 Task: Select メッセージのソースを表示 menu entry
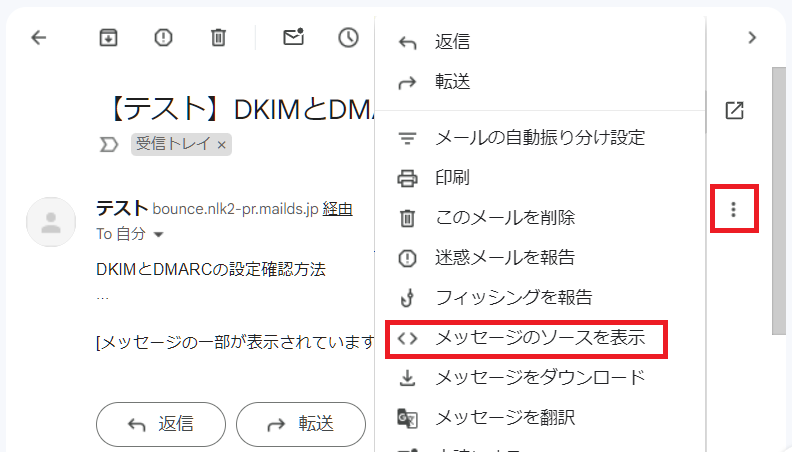click(540, 337)
